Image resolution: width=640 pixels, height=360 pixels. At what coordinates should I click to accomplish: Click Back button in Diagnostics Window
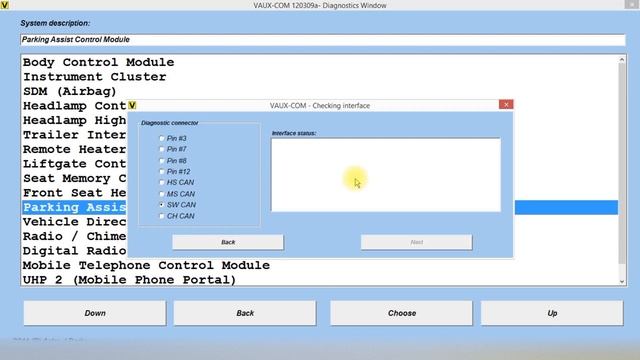pos(245,313)
